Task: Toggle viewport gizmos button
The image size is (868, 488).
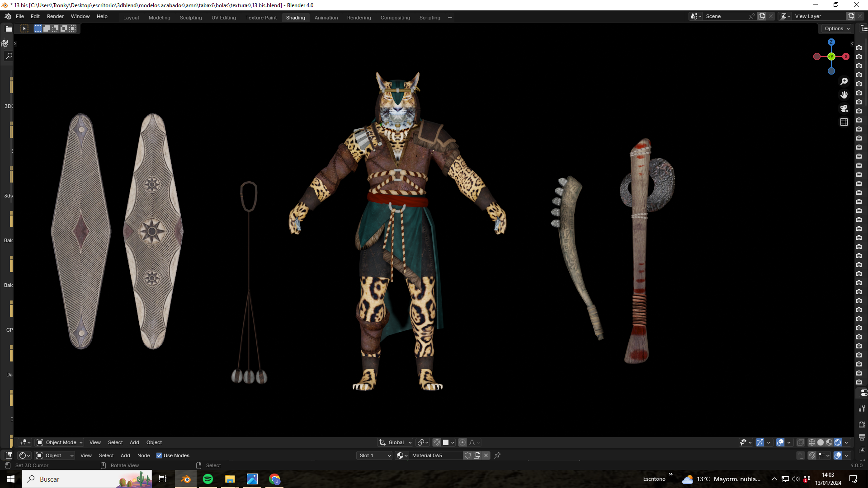Action: pyautogui.click(x=760, y=442)
